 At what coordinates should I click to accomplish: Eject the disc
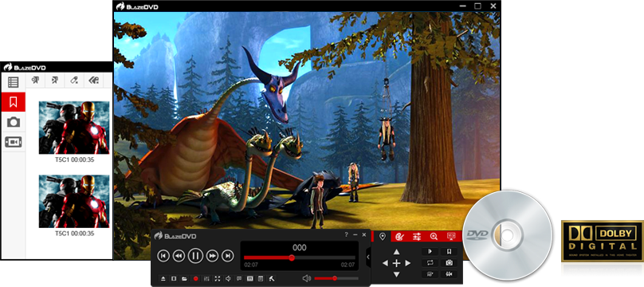[163, 279]
